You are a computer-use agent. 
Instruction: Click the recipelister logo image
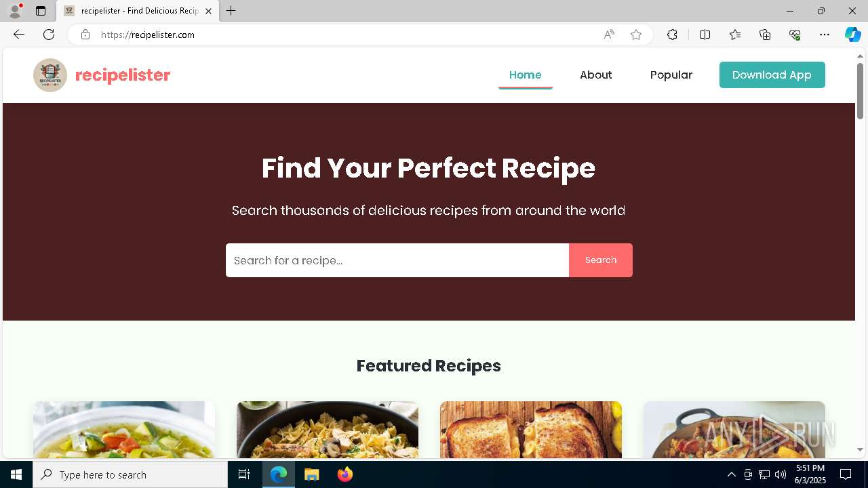coord(50,75)
